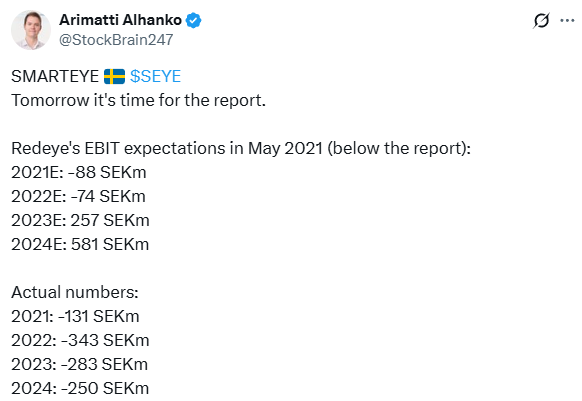Open Arimatti Alhanko's profile picture
Screen dimensions: 582x401
(31, 30)
